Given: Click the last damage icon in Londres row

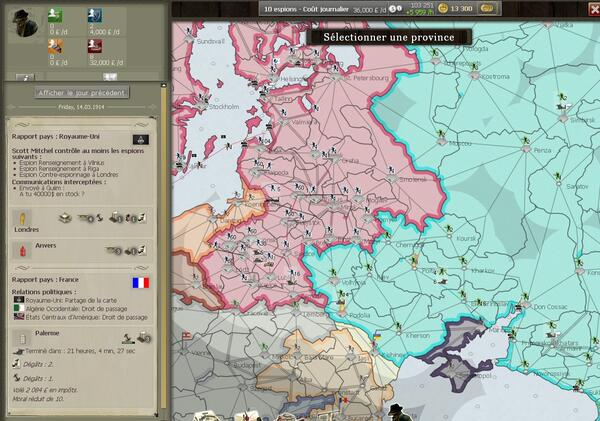Looking at the screenshot, I should [x=142, y=218].
